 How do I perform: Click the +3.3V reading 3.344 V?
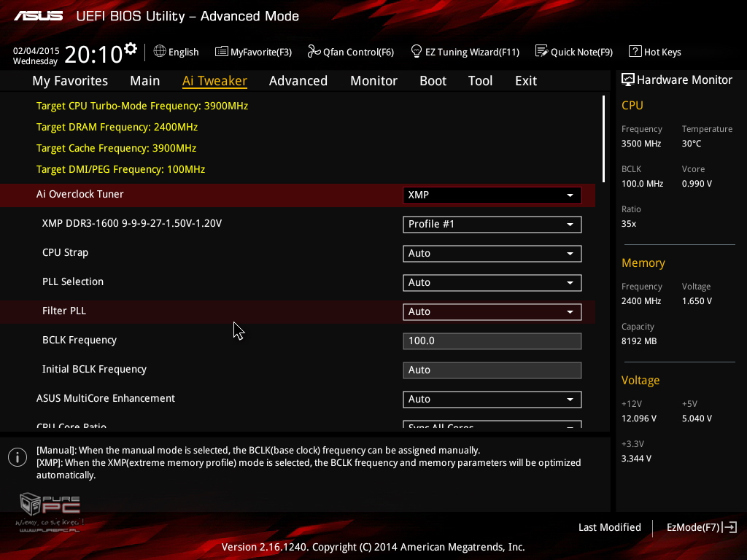pos(636,458)
